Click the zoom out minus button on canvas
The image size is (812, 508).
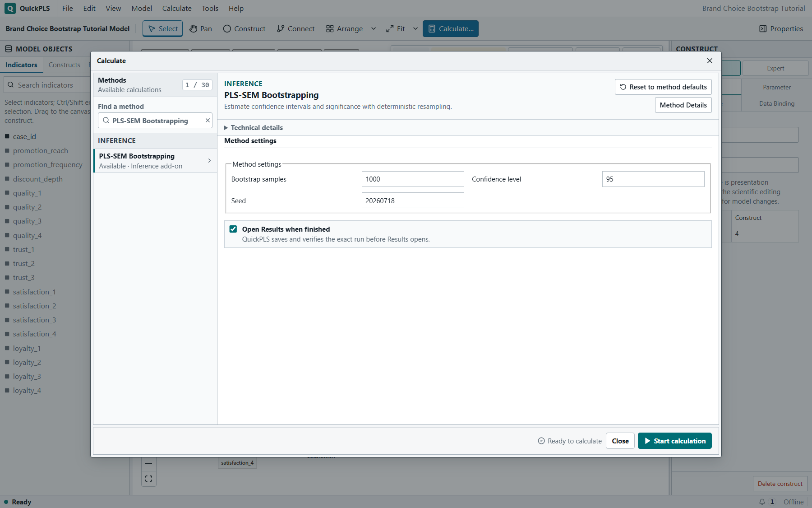coord(149,464)
